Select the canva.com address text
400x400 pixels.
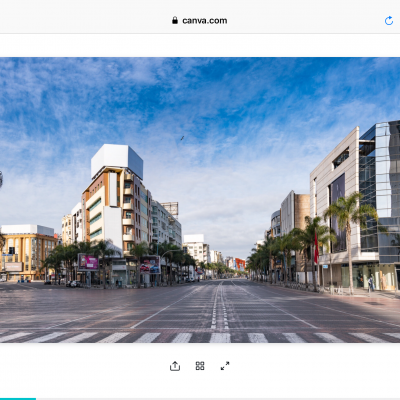pos(205,21)
